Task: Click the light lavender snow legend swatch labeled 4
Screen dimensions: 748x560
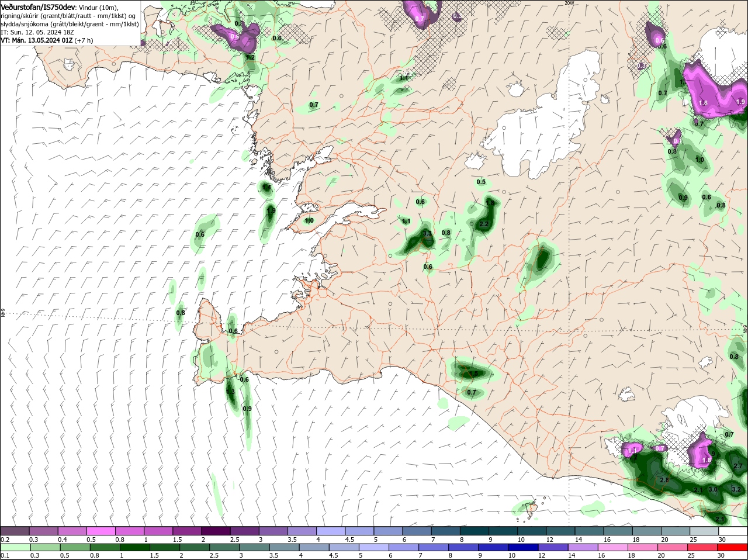Action: coord(331,531)
